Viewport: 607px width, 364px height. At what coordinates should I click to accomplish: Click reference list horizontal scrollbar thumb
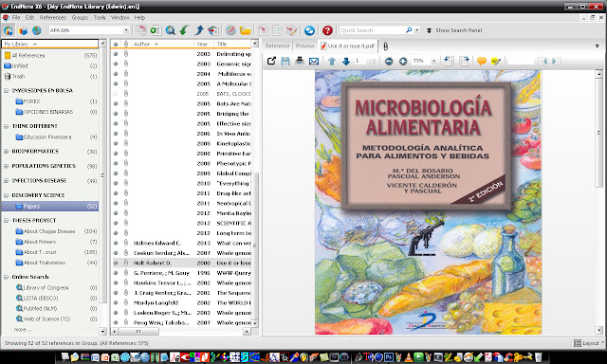pos(138,332)
